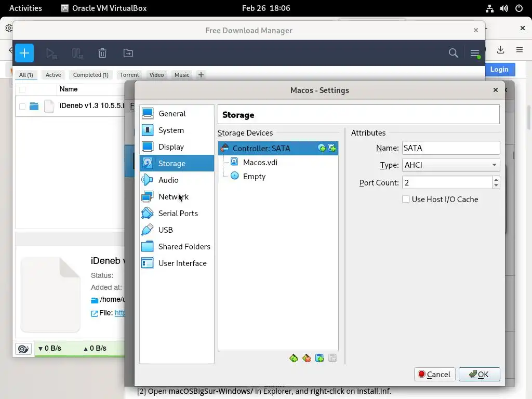Enable Use Host I/O Cache
This screenshot has height=399, width=532.
[x=406, y=199]
